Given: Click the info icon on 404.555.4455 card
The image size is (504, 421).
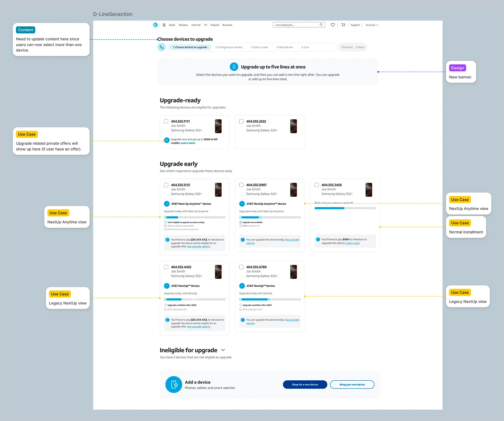Looking at the screenshot, I should (167, 320).
